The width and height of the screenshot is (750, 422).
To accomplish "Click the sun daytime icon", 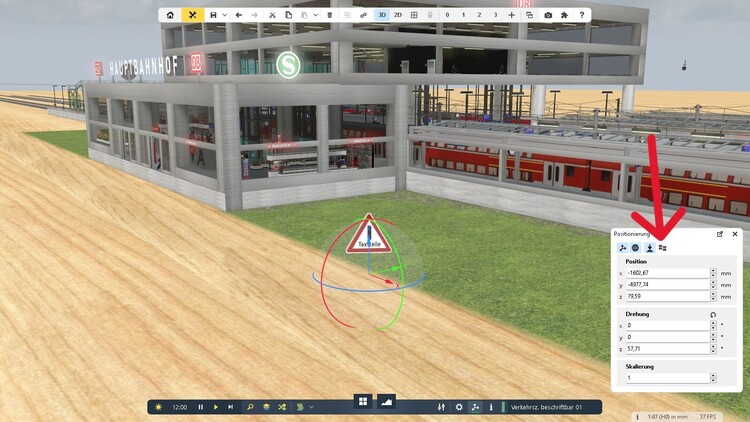I will (158, 407).
